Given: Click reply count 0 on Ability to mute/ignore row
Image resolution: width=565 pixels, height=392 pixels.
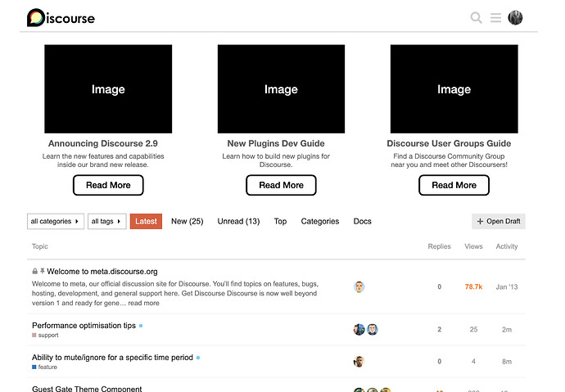Looking at the screenshot, I should (439, 362).
